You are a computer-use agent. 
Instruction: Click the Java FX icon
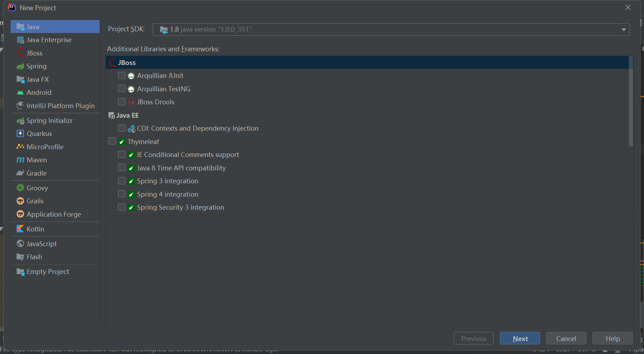(x=20, y=79)
